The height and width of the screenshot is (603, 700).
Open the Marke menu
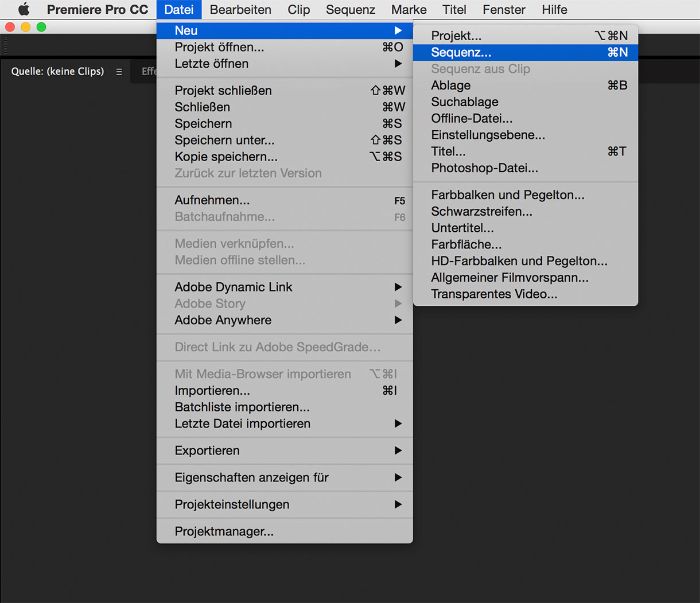coord(409,10)
